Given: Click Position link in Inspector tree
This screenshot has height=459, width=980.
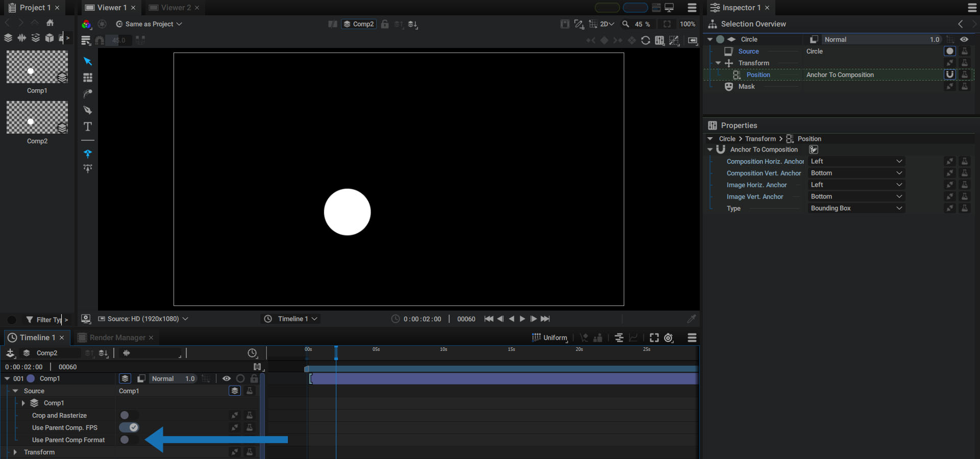Looking at the screenshot, I should click(x=758, y=74).
